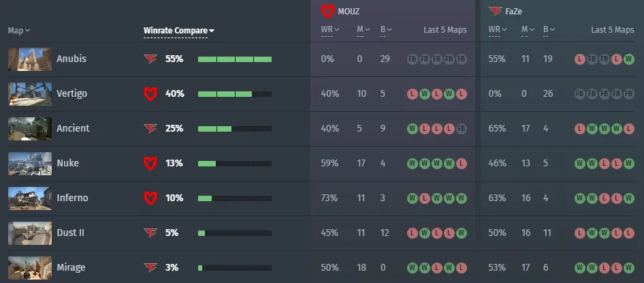Sort FaZe by M column

[x=526, y=29]
